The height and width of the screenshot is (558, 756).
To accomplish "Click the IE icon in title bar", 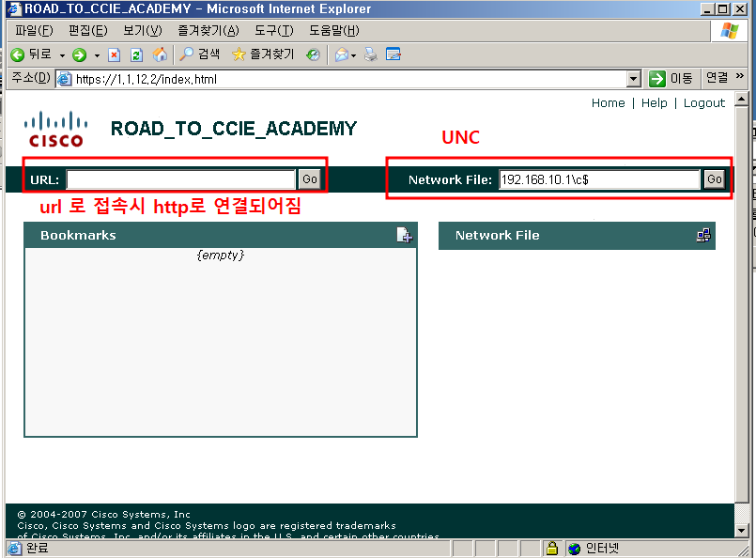I will tap(15, 8).
